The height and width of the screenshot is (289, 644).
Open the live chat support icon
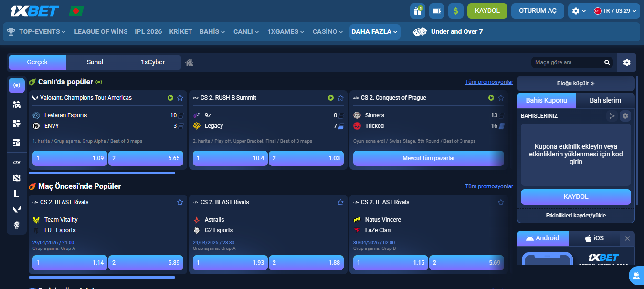(636, 275)
